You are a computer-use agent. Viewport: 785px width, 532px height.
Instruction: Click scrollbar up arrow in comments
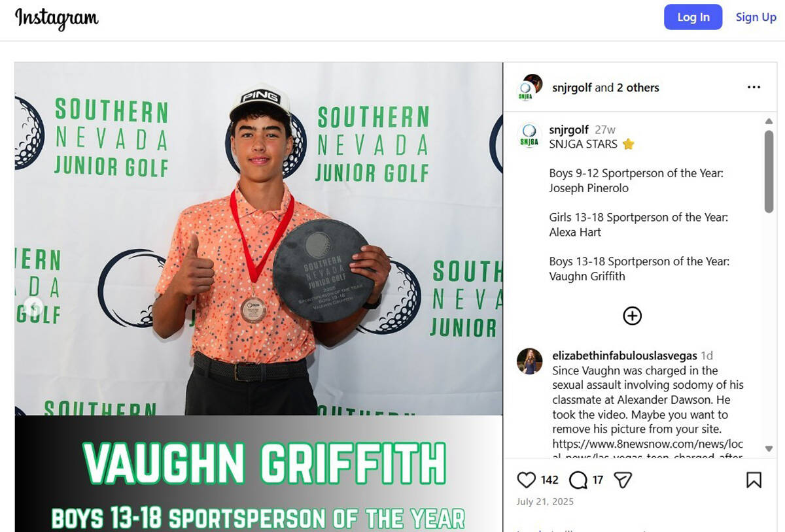(769, 121)
